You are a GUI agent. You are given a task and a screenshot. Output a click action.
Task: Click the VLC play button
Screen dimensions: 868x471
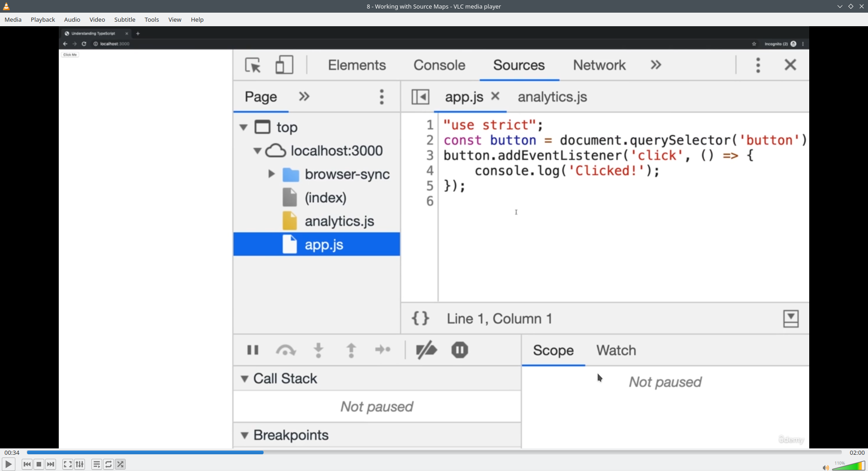(8, 464)
